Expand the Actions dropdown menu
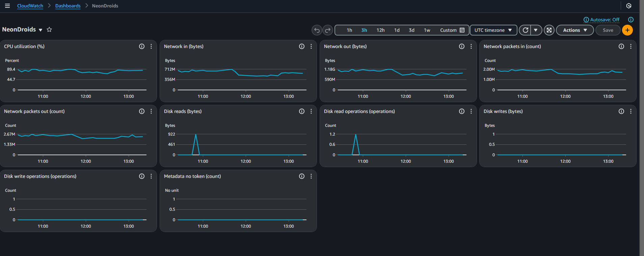The height and width of the screenshot is (256, 644). click(575, 30)
